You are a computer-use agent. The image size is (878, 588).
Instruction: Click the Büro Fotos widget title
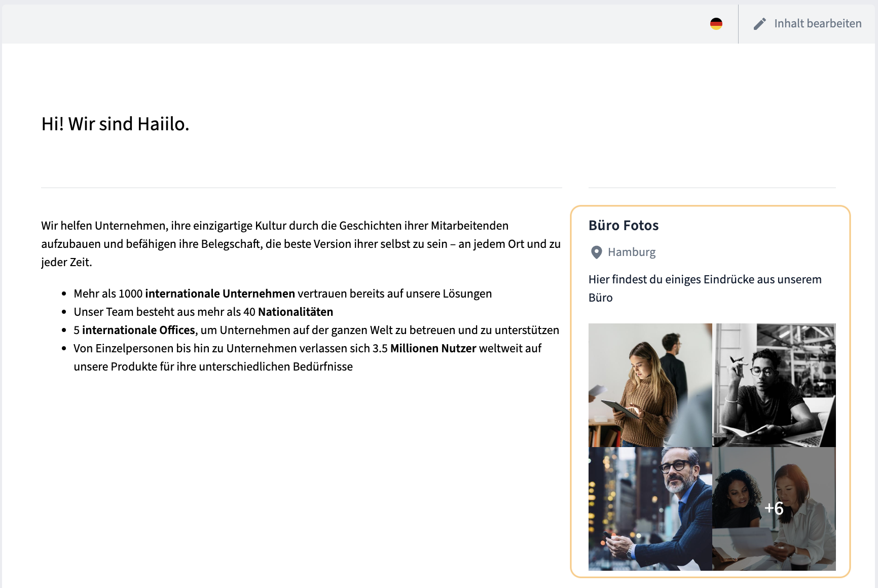pos(624,226)
